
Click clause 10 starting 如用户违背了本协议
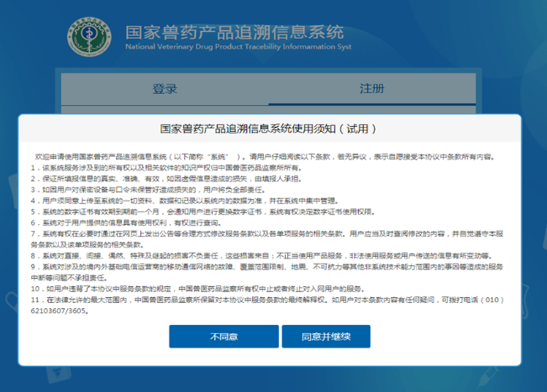[x=198, y=289]
